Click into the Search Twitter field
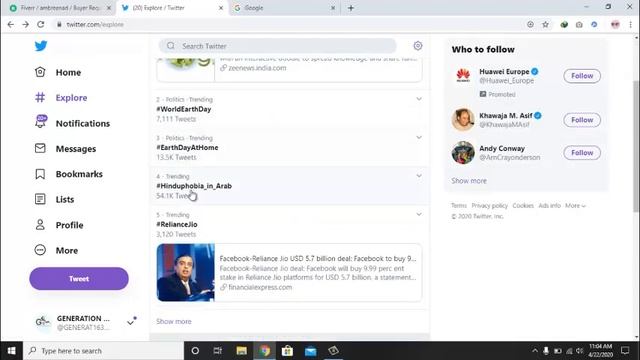This screenshot has width=640, height=360. tap(278, 46)
